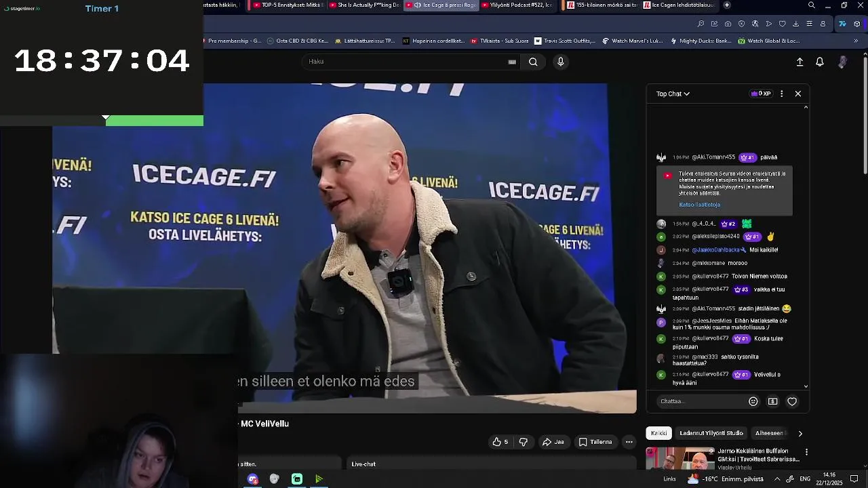Click browser tab search magnifier icon
The height and width of the screenshot is (488, 868).
click(x=812, y=5)
